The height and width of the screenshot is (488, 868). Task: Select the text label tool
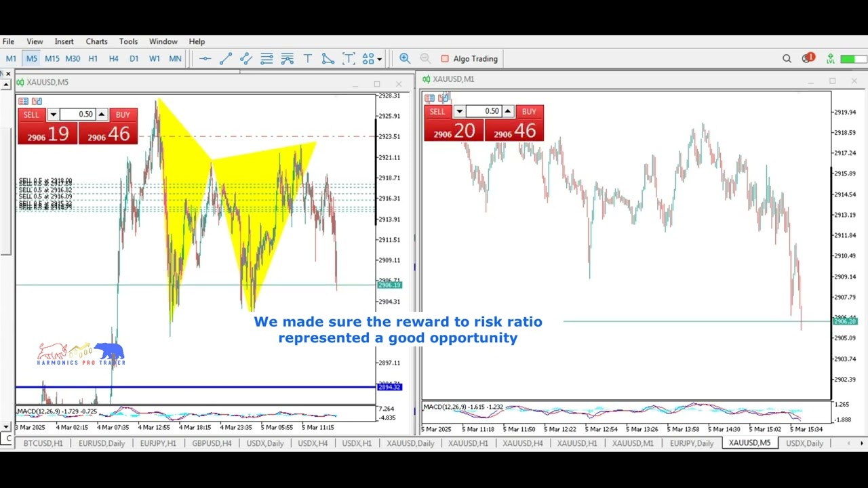[x=349, y=59]
